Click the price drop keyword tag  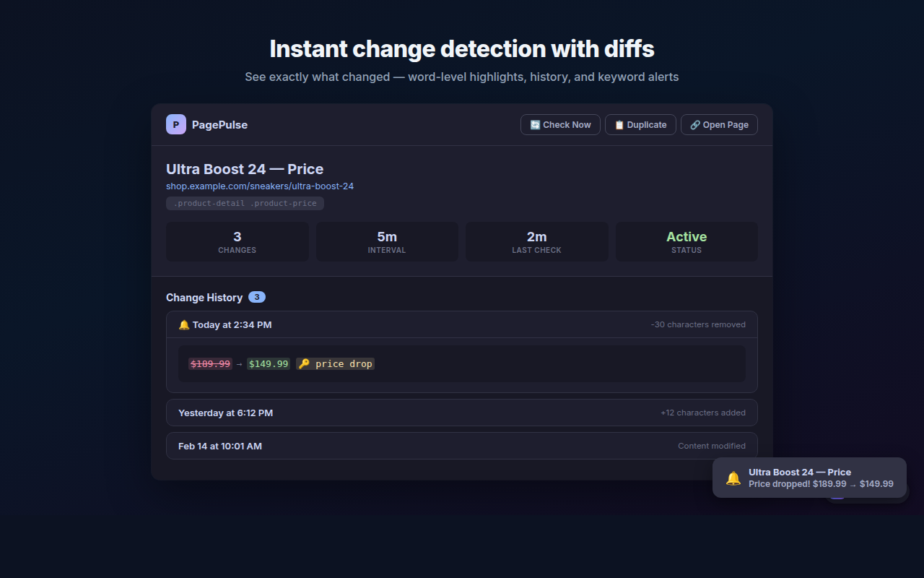(335, 364)
